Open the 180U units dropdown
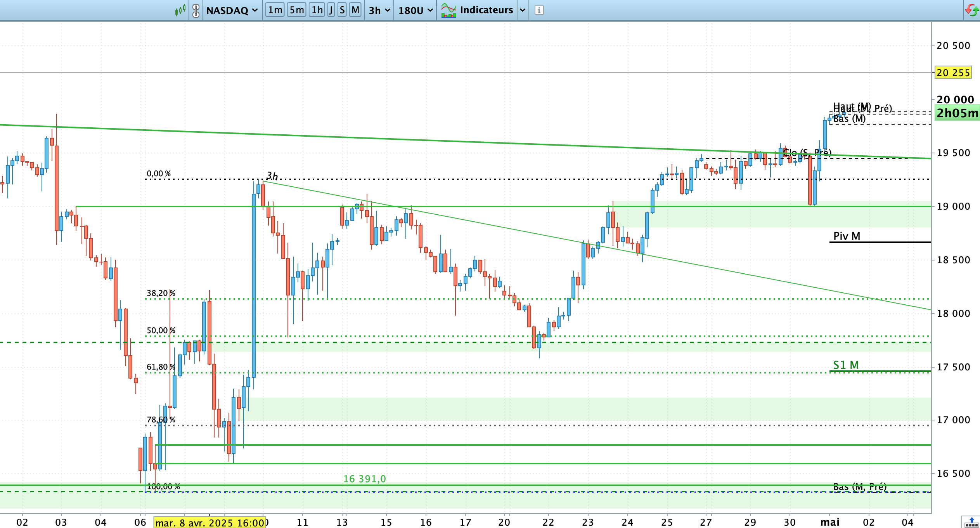Screen dimensions: 980x528 point(415,10)
